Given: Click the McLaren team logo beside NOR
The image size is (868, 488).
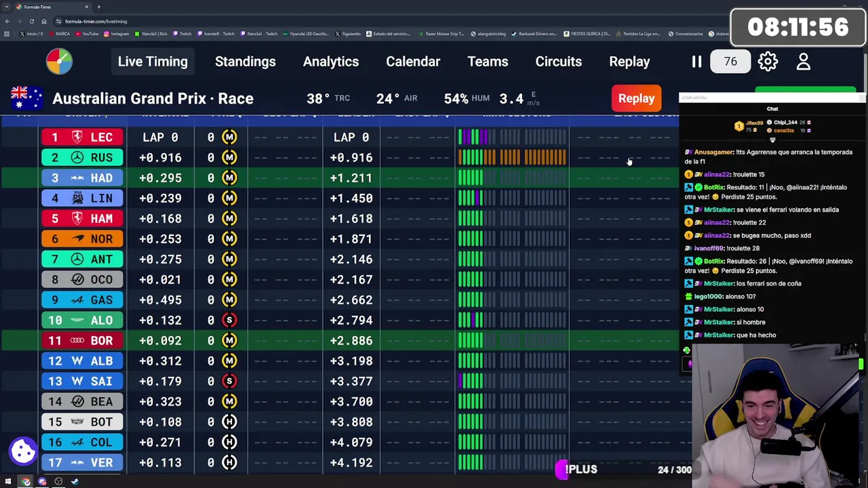Looking at the screenshot, I should coord(77,239).
